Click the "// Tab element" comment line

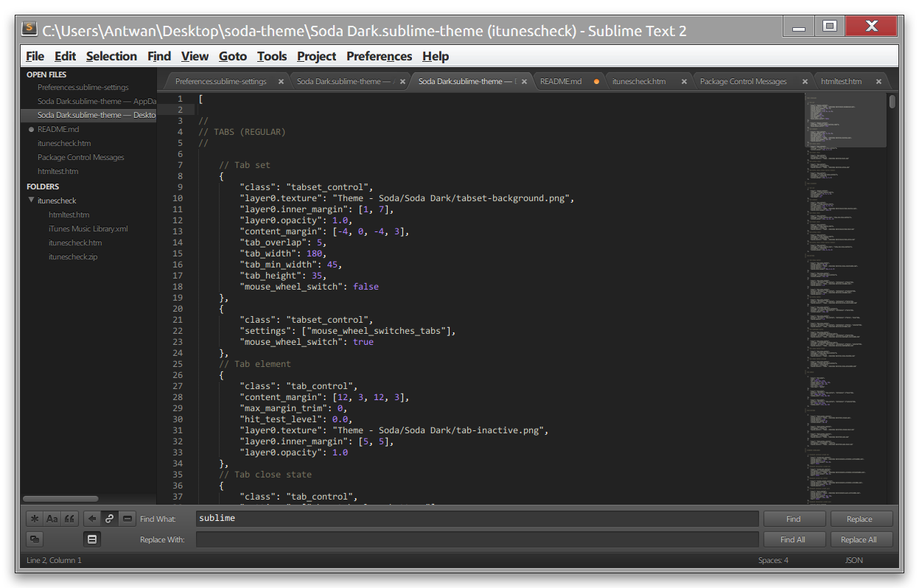[255, 364]
